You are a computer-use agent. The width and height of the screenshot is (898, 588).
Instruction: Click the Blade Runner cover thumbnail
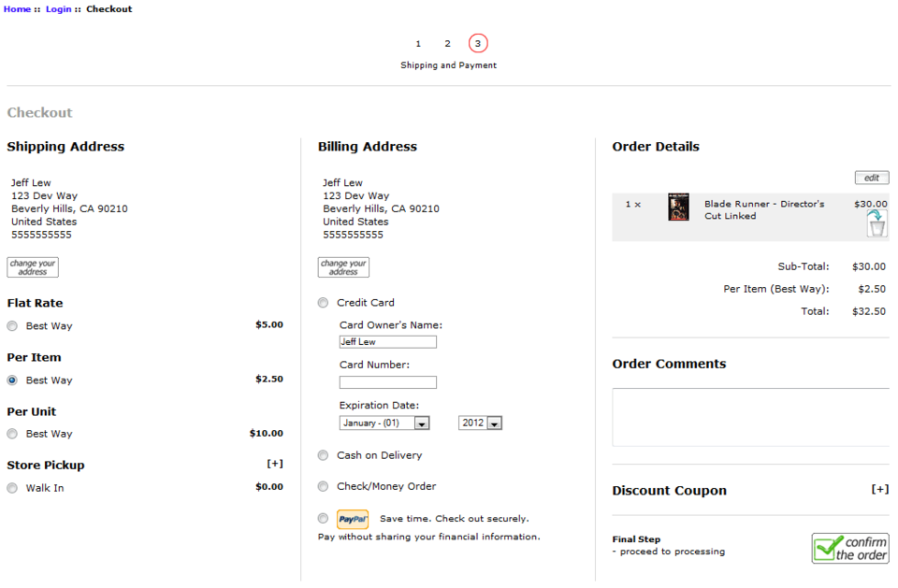677,207
